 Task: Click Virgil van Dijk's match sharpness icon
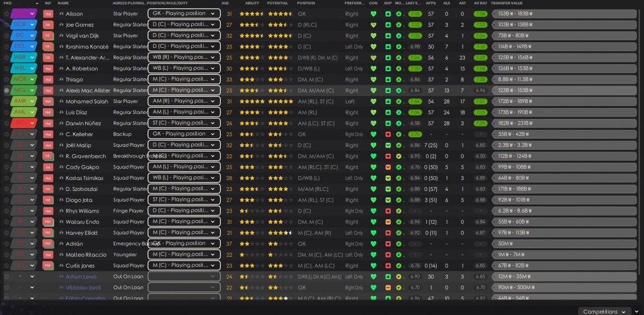(388, 36)
